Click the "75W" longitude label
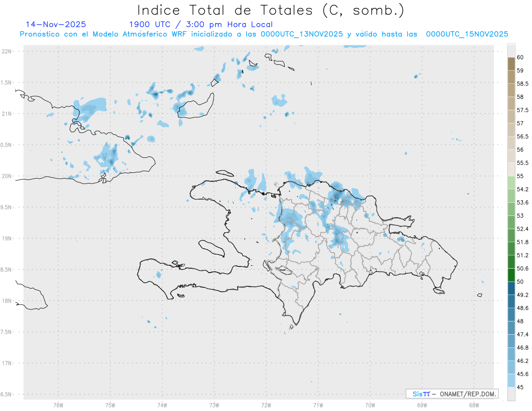Image resolution: width=532 pixels, height=411 pixels. (x=110, y=405)
